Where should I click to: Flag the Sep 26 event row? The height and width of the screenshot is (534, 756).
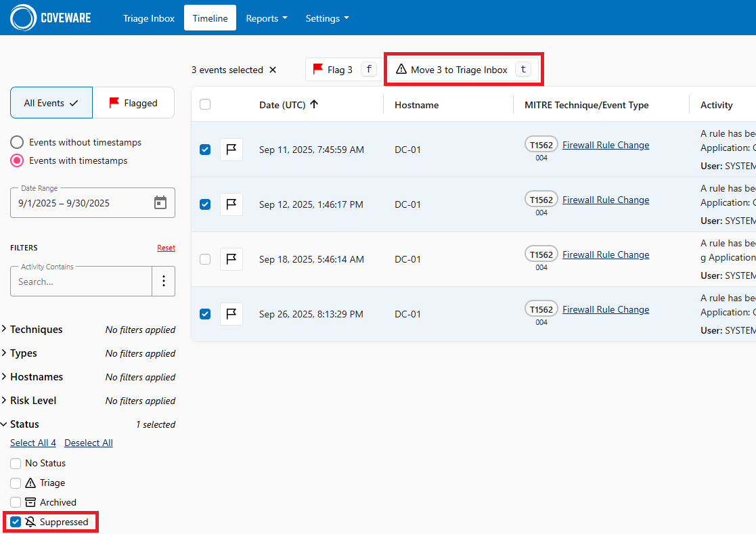click(x=231, y=314)
